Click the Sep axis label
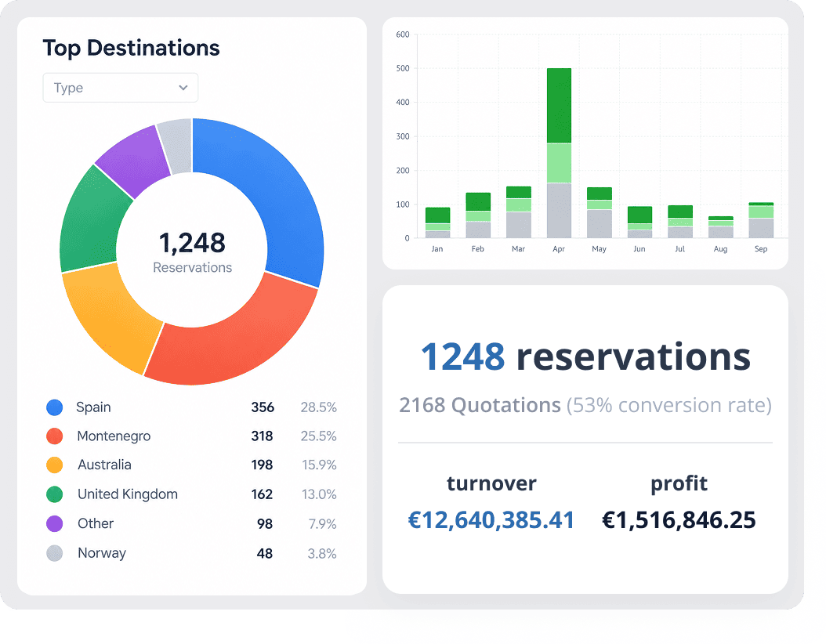Screen dimensions: 826x644 (761, 248)
